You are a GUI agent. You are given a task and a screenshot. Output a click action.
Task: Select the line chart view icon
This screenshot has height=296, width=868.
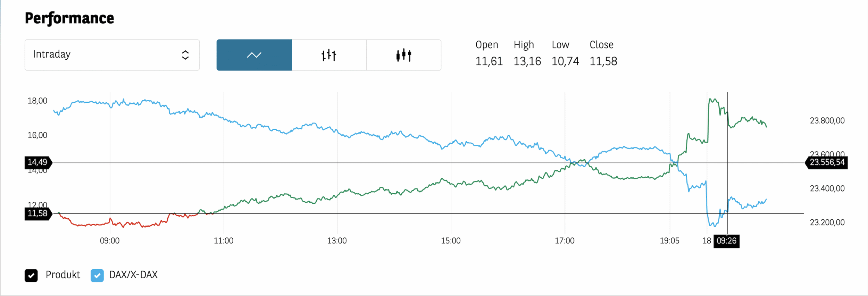coord(254,55)
